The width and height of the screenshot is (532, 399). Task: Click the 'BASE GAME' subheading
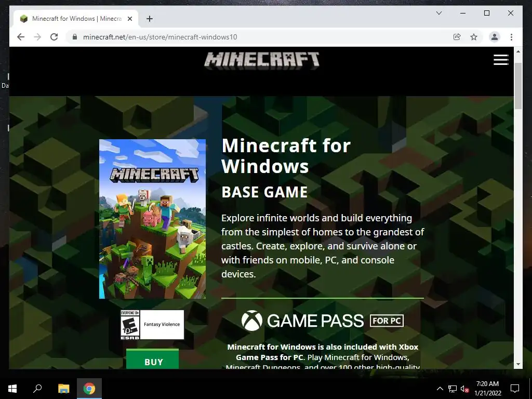(264, 192)
